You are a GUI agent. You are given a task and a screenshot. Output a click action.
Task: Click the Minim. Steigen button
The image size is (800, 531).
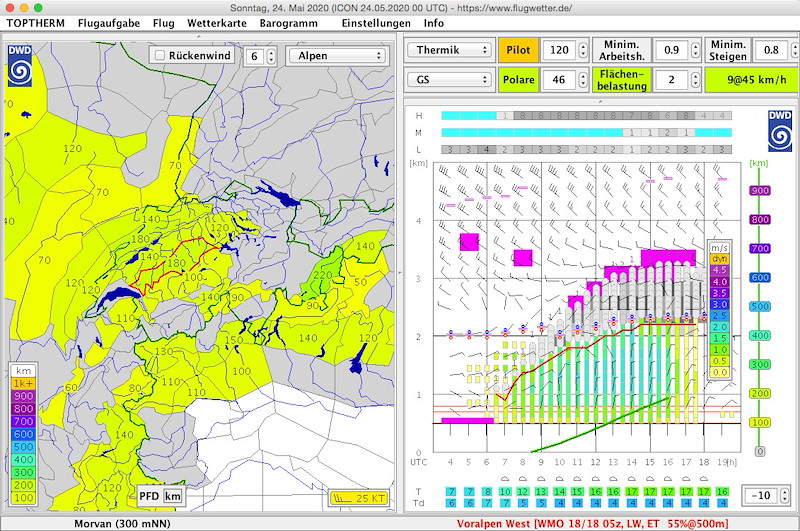pyautogui.click(x=727, y=50)
